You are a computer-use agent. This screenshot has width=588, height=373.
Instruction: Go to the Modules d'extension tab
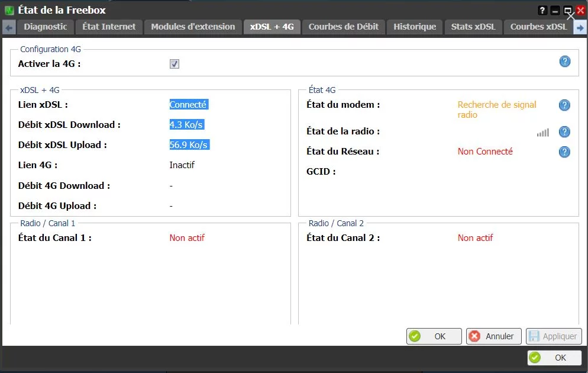pos(193,27)
